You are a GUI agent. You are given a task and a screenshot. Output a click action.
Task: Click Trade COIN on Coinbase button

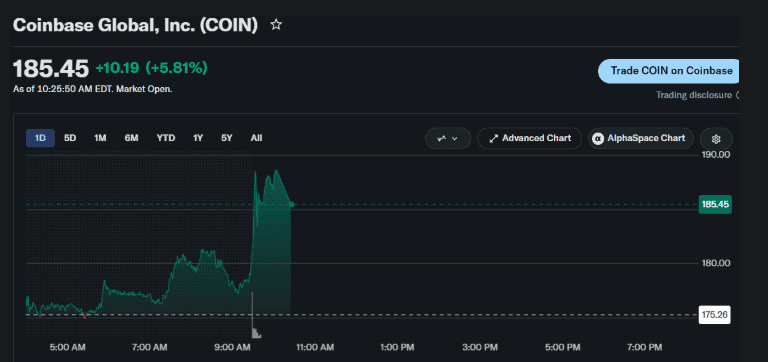[669, 71]
